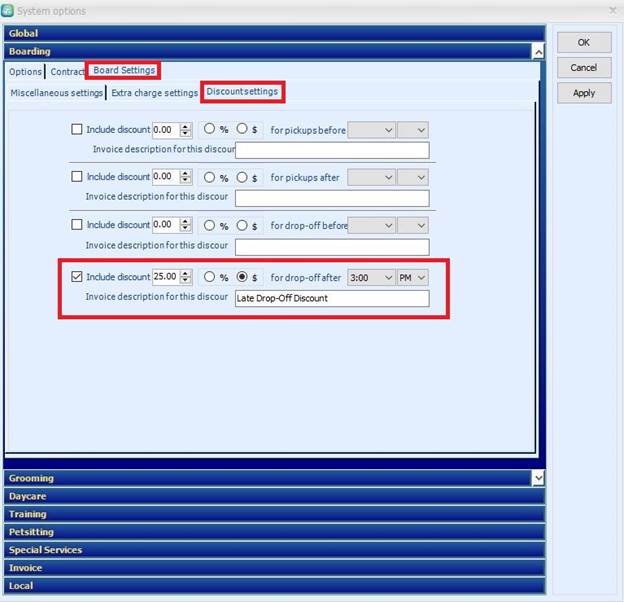Select dollar radio for drop-off after discount
This screenshot has width=624, height=602.
point(242,277)
